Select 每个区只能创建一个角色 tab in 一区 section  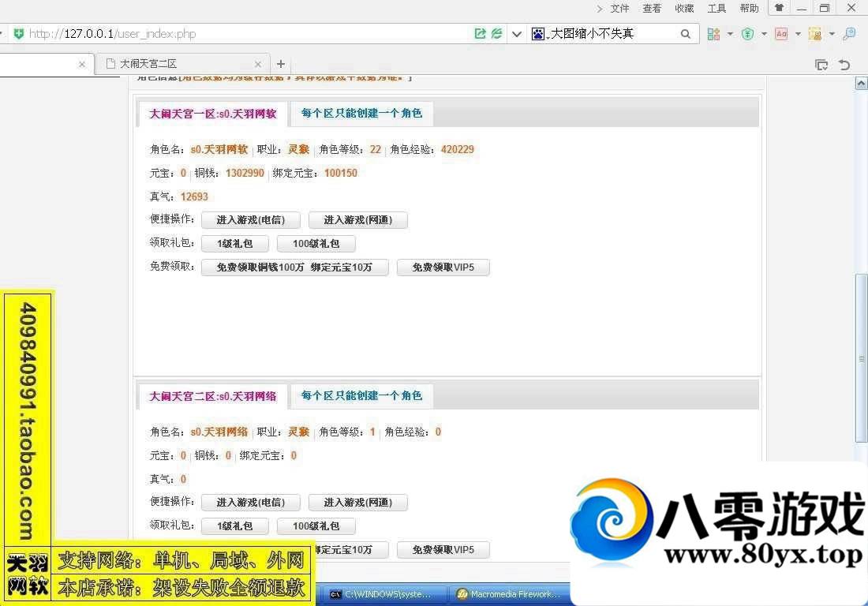click(x=361, y=114)
